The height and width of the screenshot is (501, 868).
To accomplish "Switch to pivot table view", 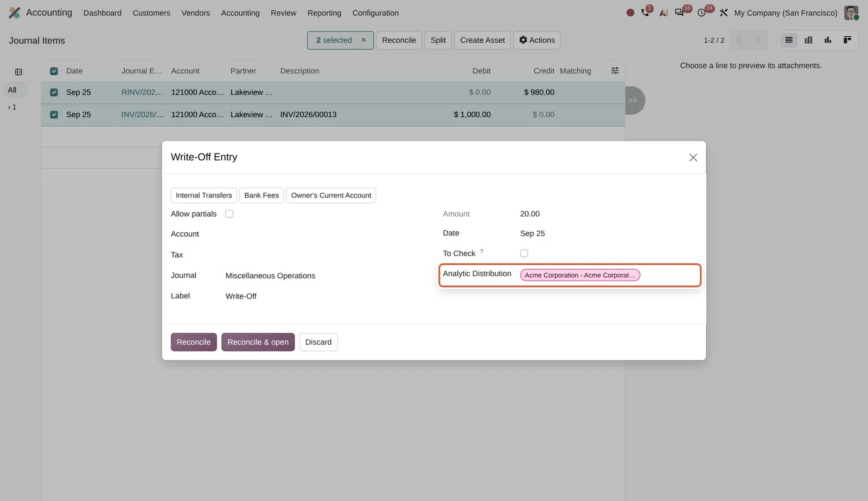I will click(808, 40).
